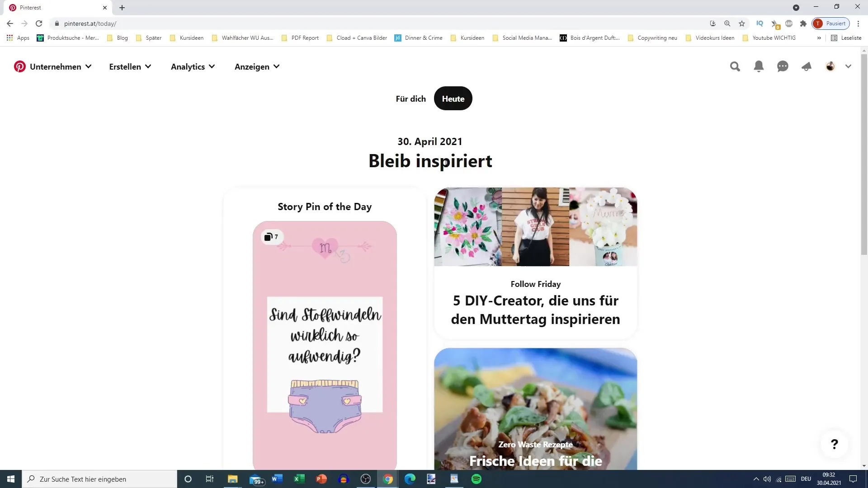The width and height of the screenshot is (868, 488).
Task: Click the alerts notification icon
Action: pyautogui.click(x=758, y=66)
